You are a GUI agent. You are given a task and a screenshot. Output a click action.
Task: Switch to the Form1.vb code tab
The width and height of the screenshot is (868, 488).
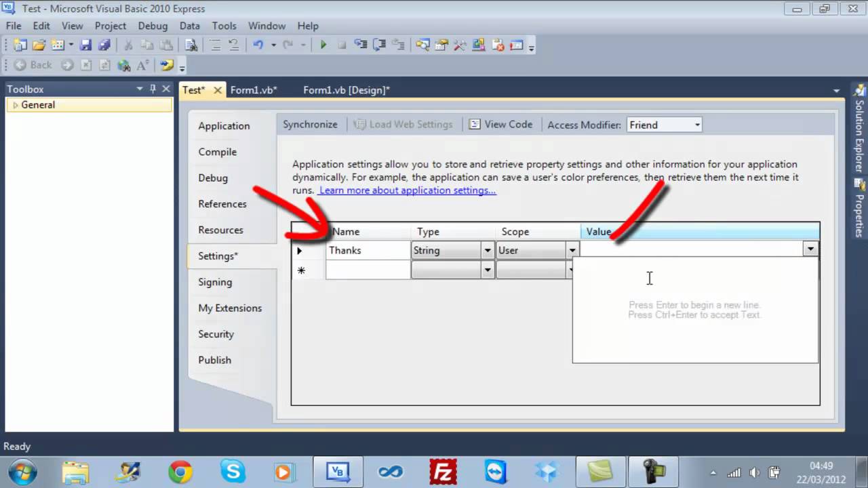click(254, 90)
